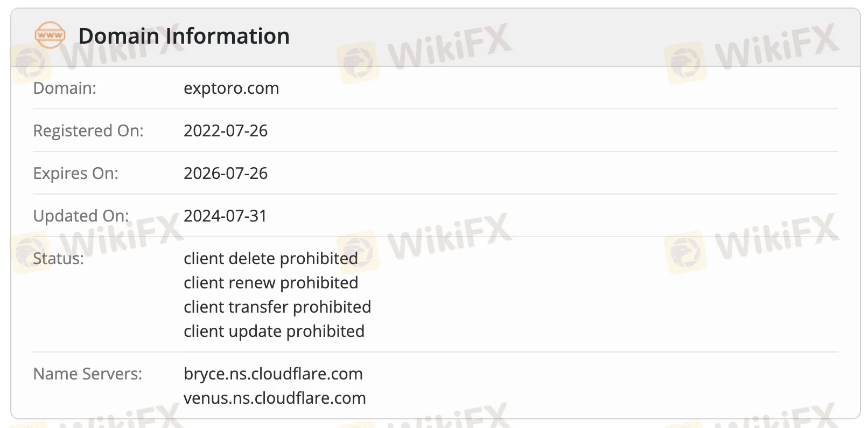868x428 pixels.
Task: Click the orange WWW globe icon
Action: pos(50,36)
